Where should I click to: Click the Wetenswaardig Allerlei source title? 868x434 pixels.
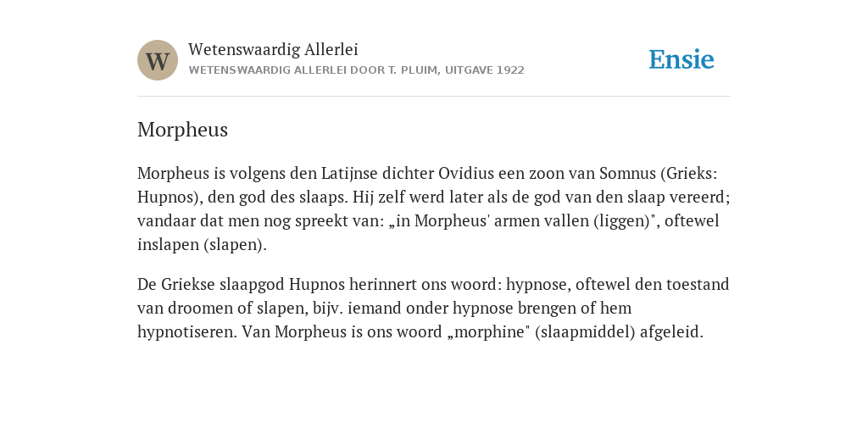coord(273,49)
